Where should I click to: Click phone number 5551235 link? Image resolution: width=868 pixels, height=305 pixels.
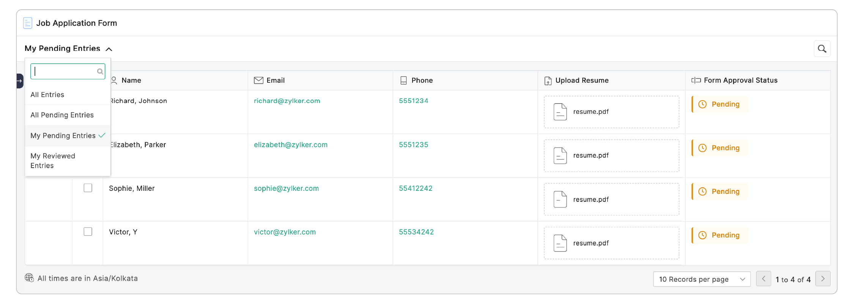(413, 145)
